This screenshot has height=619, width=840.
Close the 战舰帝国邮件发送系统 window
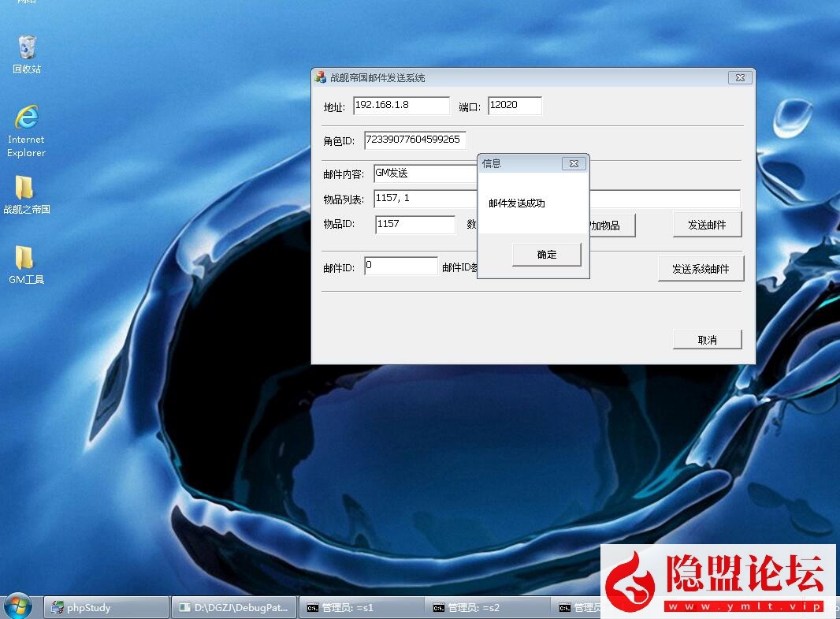[x=740, y=78]
